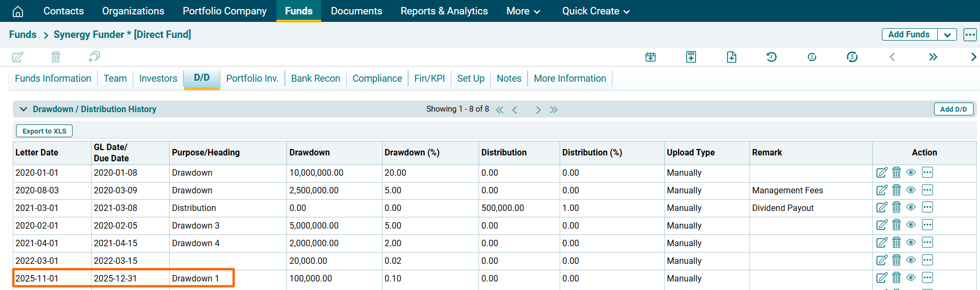Open the Bank Recon tab
Image resolution: width=980 pixels, height=290 pixels.
tap(315, 79)
